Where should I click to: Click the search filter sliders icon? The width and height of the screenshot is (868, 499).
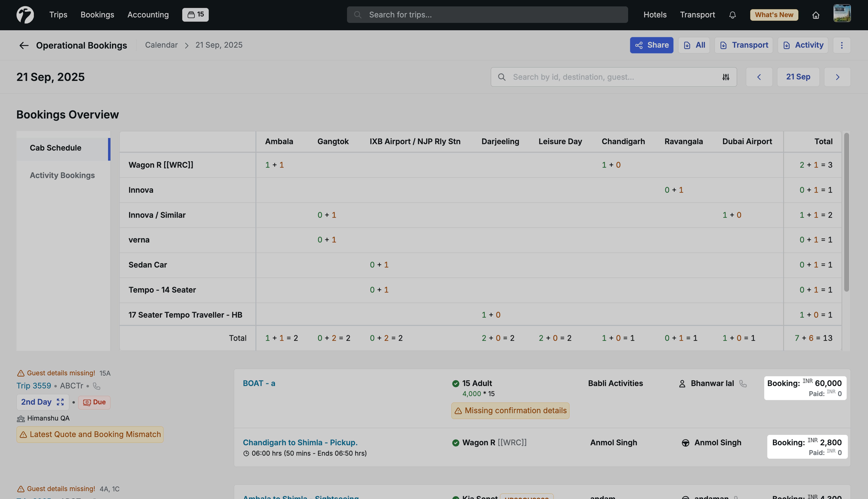[726, 77]
